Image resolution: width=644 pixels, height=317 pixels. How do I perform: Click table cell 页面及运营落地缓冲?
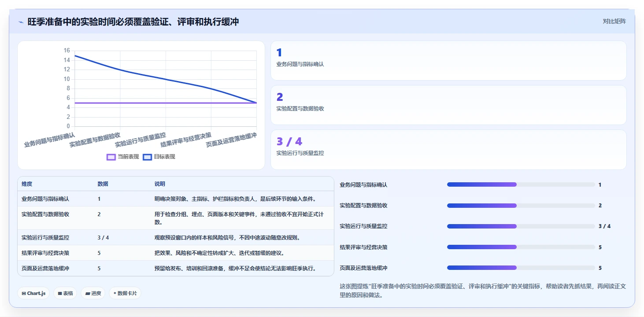click(x=45, y=269)
